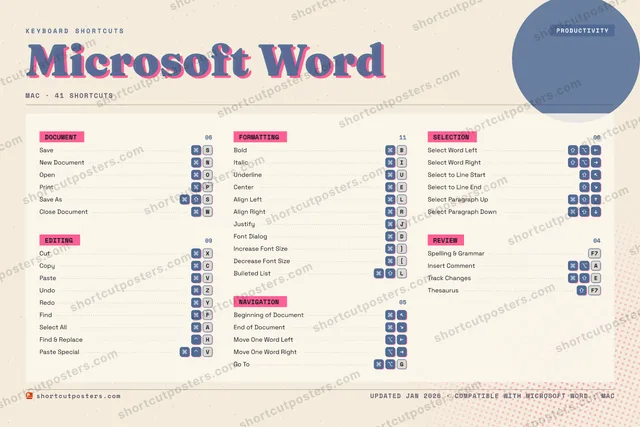Screen dimensions: 640x427
Task: Open the shortcutposters.com footer link
Action: click(x=78, y=396)
